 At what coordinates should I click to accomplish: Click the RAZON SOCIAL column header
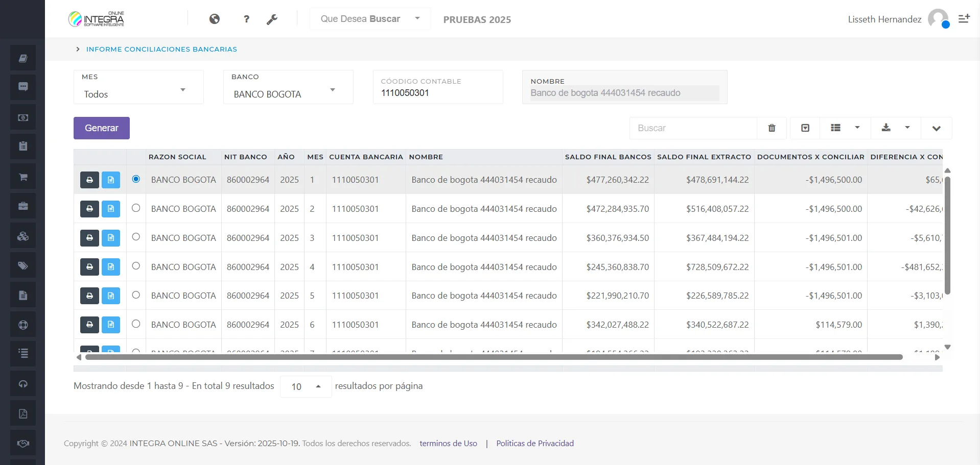click(177, 157)
